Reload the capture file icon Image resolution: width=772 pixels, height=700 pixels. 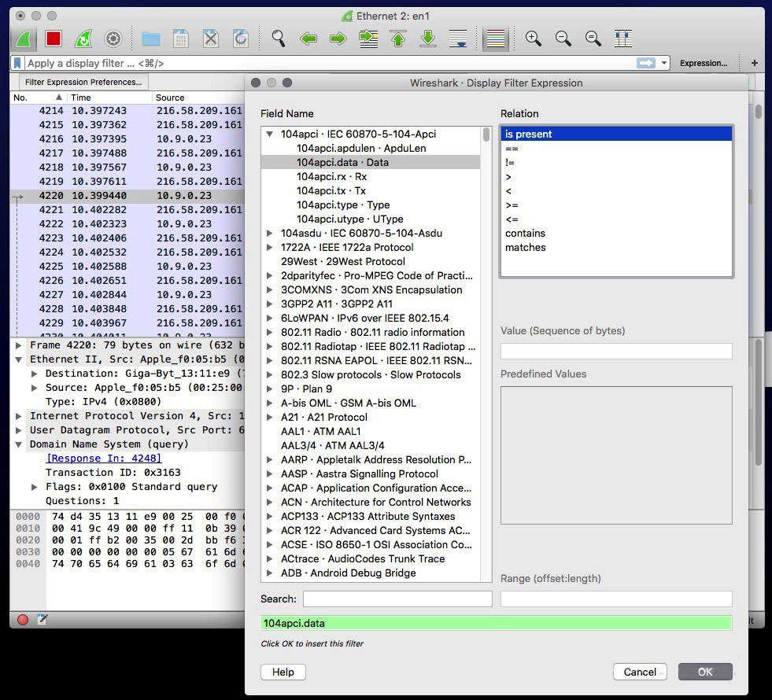click(241, 39)
